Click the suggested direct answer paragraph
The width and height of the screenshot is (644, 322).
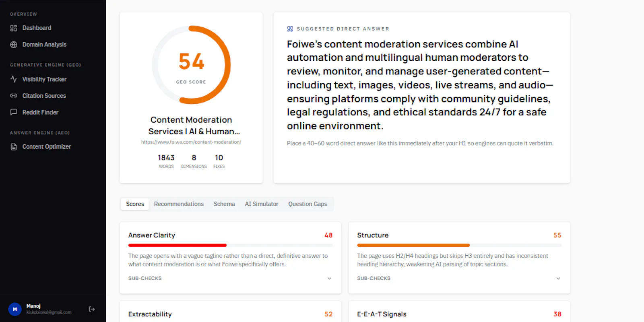(420, 85)
